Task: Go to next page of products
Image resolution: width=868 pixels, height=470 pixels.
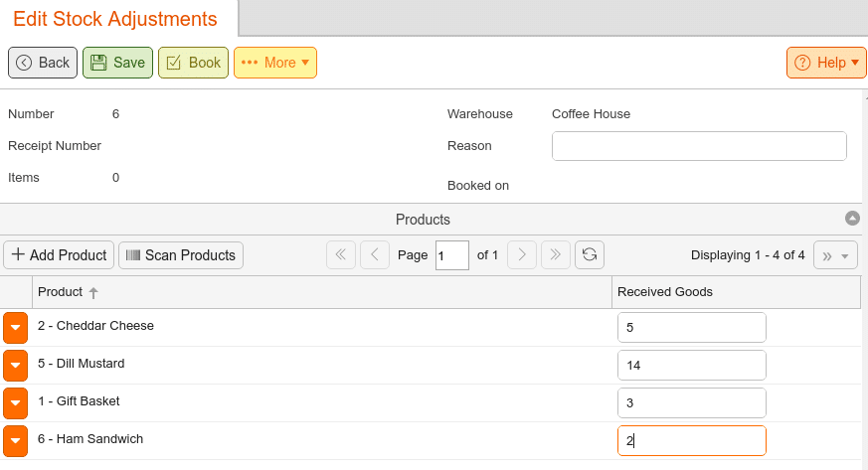Action: tap(522, 255)
